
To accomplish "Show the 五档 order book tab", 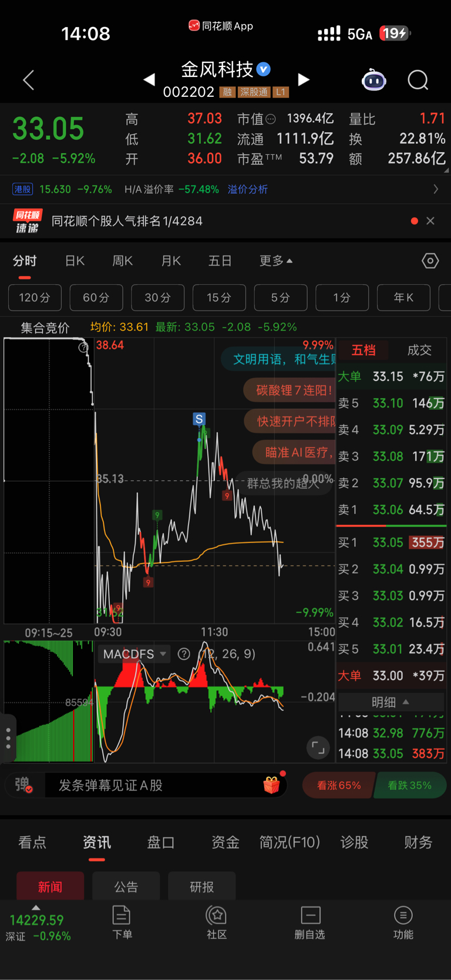I will point(364,350).
